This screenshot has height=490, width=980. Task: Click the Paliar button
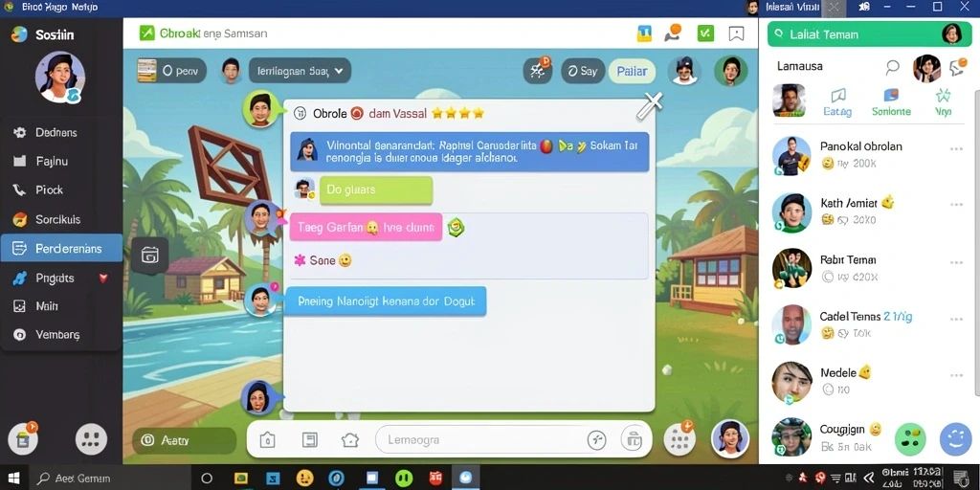(632, 71)
